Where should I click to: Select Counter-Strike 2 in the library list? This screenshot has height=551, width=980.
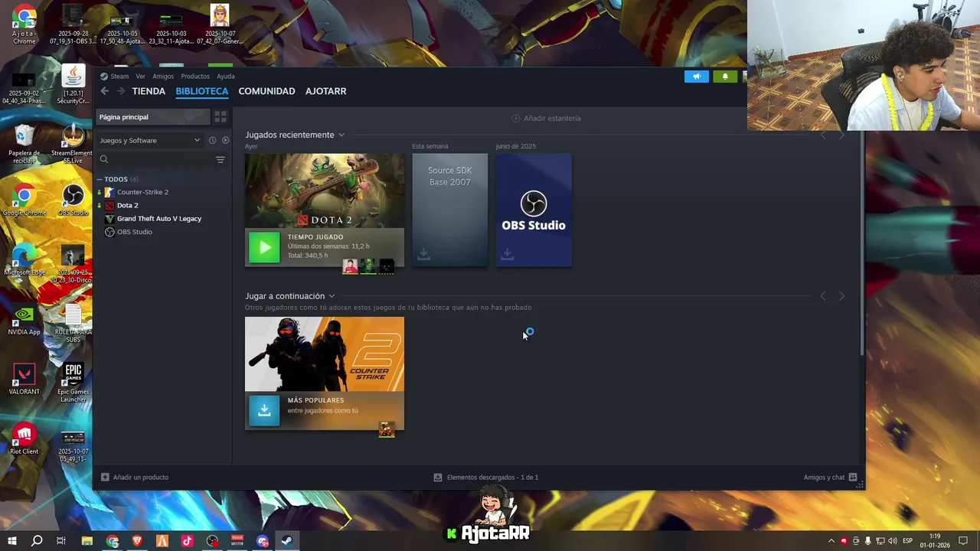coord(142,192)
